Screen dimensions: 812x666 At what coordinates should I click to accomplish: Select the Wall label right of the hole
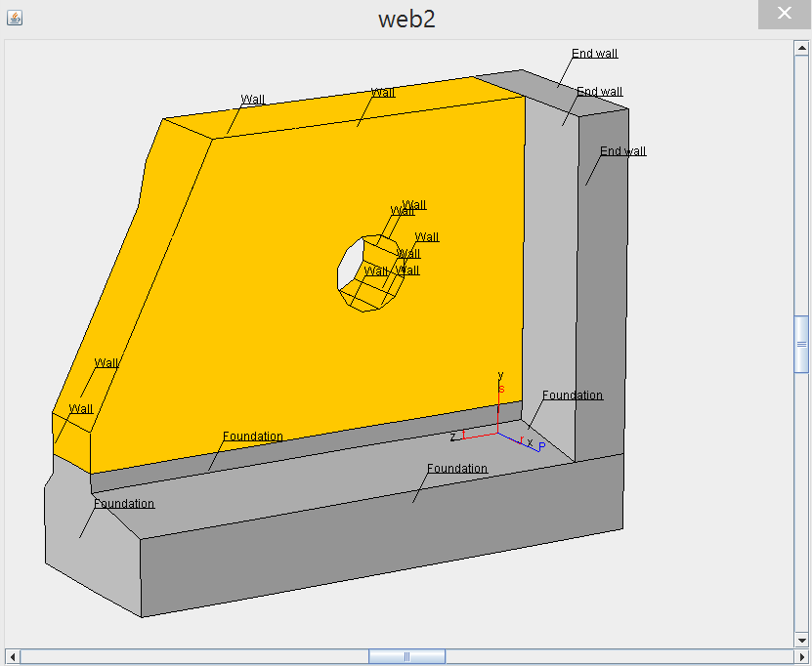[427, 237]
